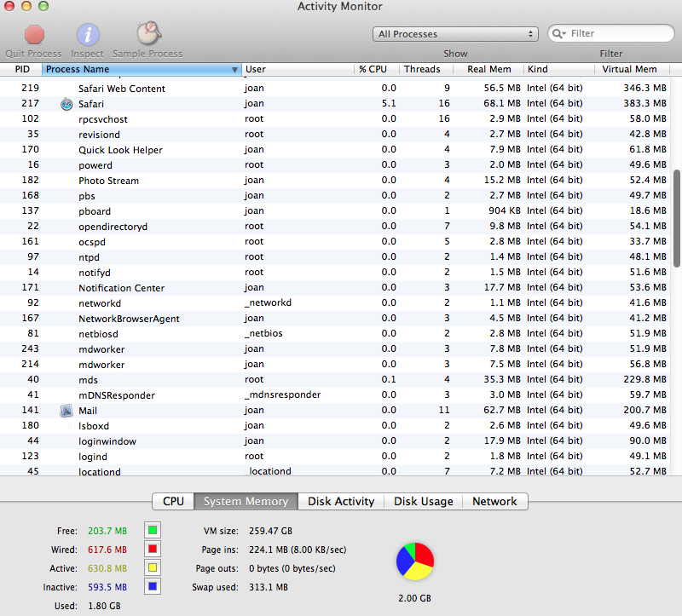Image resolution: width=682 pixels, height=616 pixels.
Task: Click the Free 203.7 MB value
Action: point(107,532)
